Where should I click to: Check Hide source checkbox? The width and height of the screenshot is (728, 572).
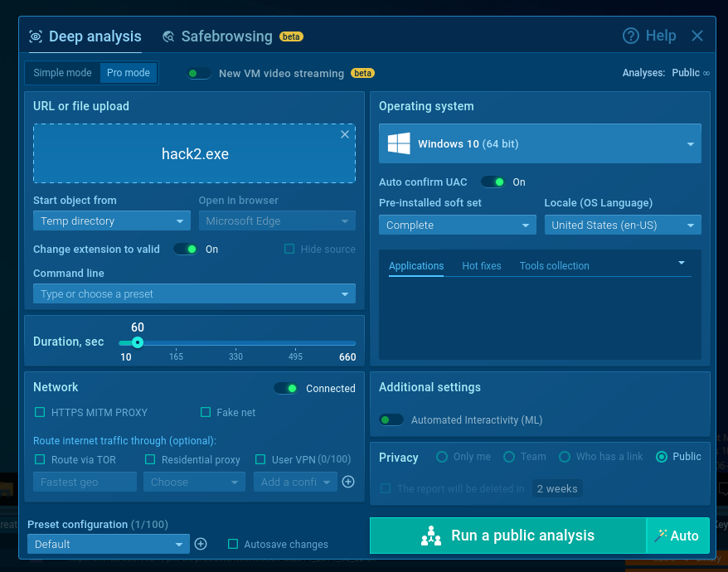click(289, 250)
